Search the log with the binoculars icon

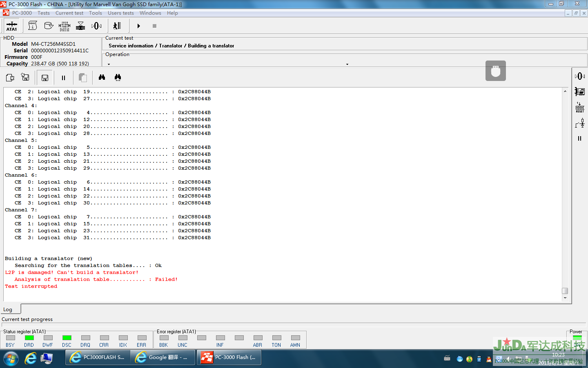pos(102,77)
